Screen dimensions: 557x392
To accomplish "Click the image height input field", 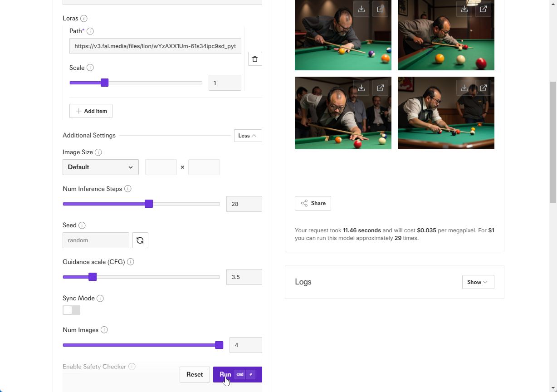I will click(204, 167).
